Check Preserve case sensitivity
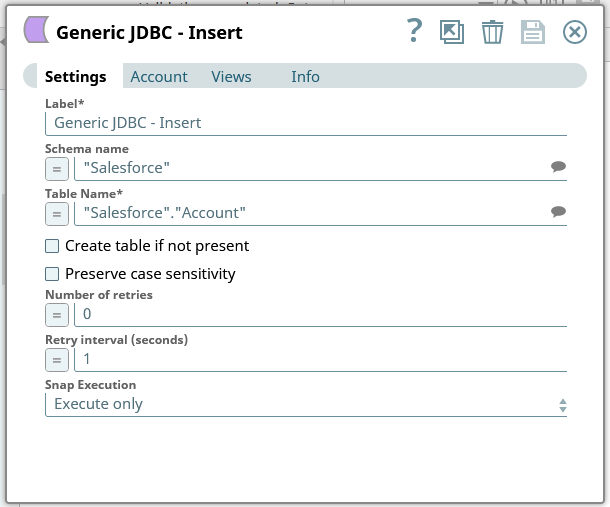Viewport: 610px width, 507px height. coord(52,274)
